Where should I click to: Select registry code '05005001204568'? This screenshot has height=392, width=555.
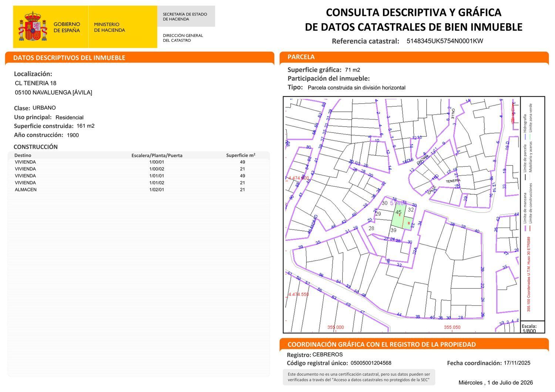pos(371,363)
